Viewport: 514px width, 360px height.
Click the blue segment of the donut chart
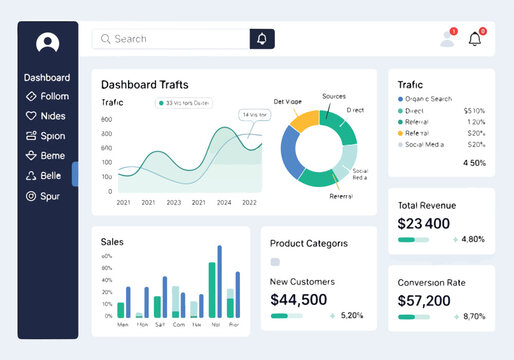tap(290, 153)
